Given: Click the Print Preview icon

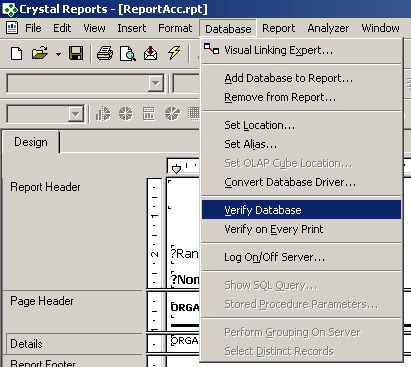Looking at the screenshot, I should click(128, 54).
